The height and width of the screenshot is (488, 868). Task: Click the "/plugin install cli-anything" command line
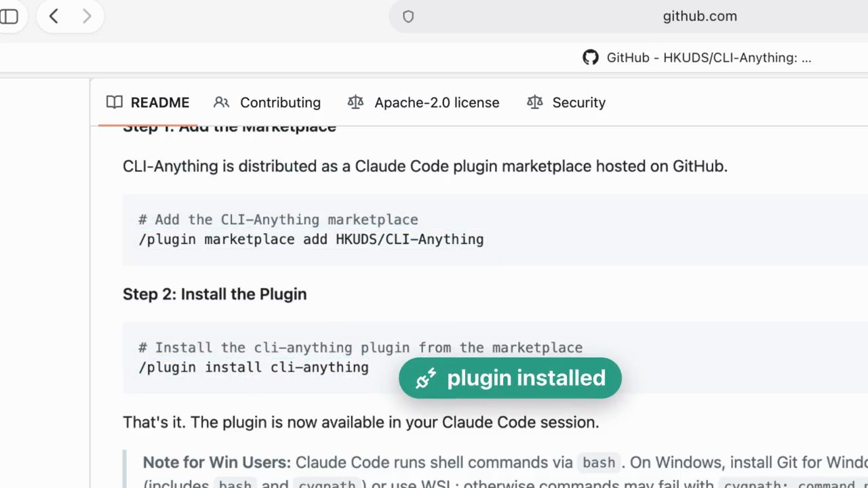(254, 367)
